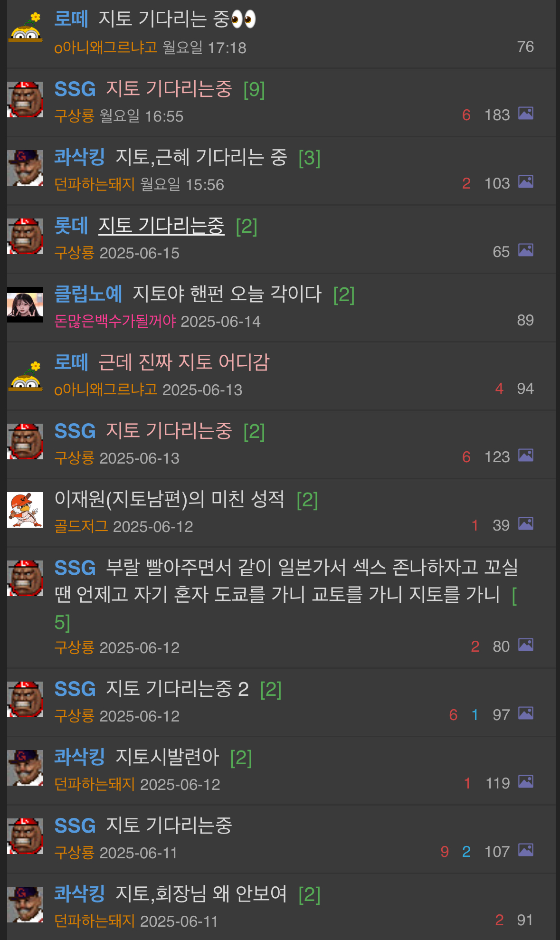Click author name 돈많은백수가될꺼야
Screen dimensions: 560x940
click(115, 321)
